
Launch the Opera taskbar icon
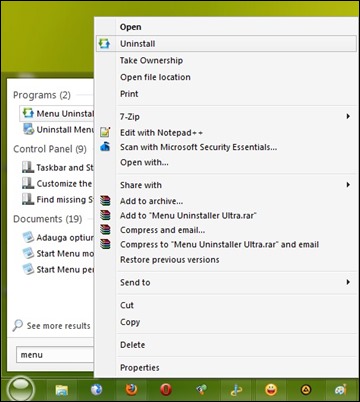pos(166,389)
